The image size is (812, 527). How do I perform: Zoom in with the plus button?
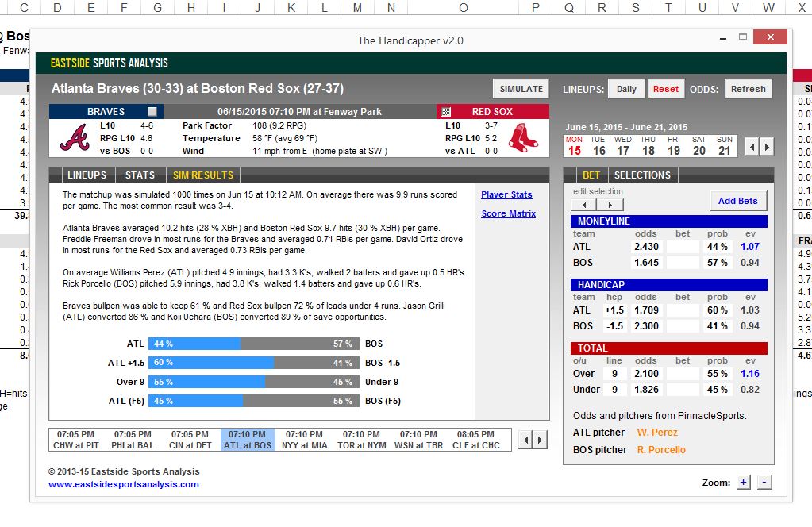click(x=744, y=483)
